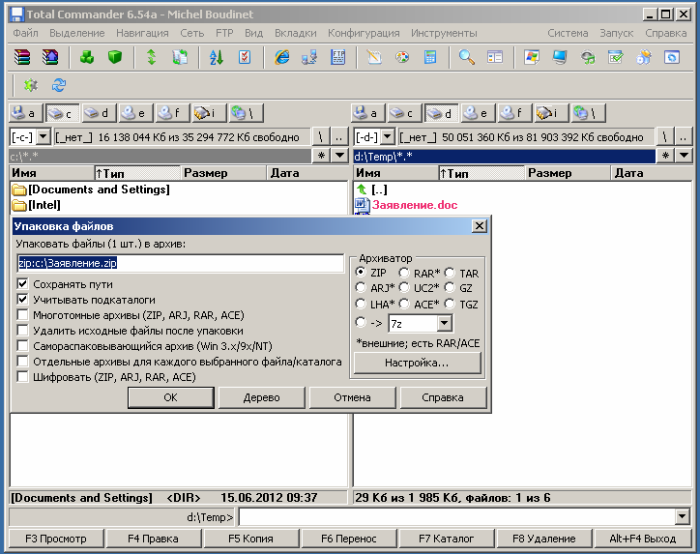
Task: Click the green gear icon in second toolbar row
Action: (x=31, y=85)
